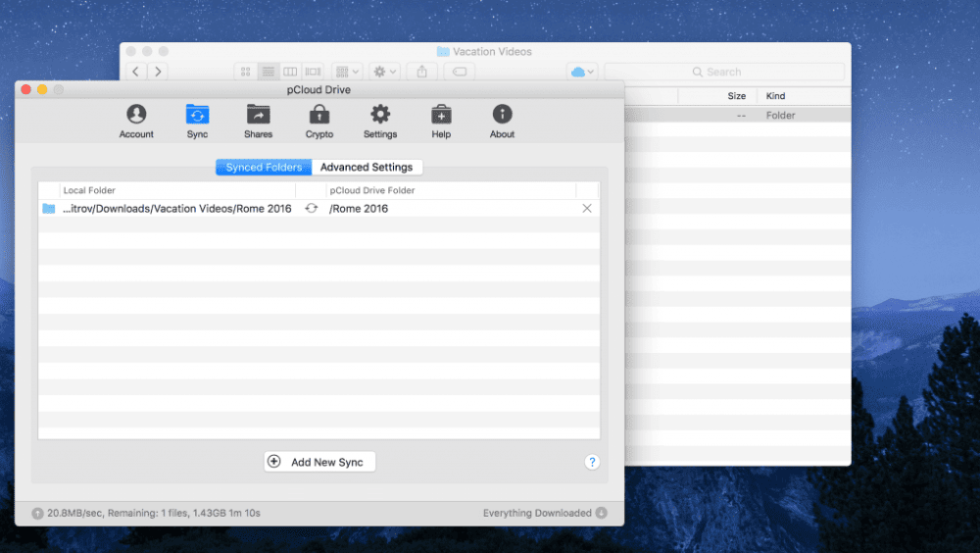Remove the Rome 2016 sync with X
The image size is (980, 553).
(587, 208)
